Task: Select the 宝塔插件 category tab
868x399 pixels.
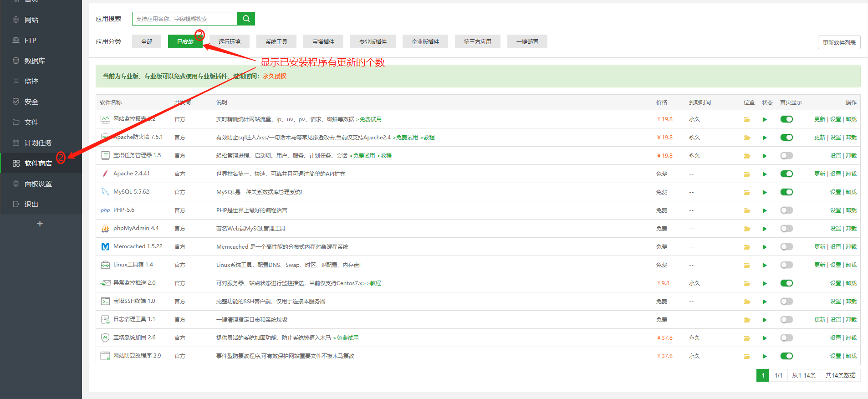Action: (323, 41)
